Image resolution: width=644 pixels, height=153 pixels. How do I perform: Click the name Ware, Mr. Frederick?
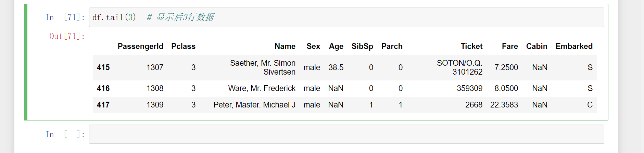coord(262,88)
